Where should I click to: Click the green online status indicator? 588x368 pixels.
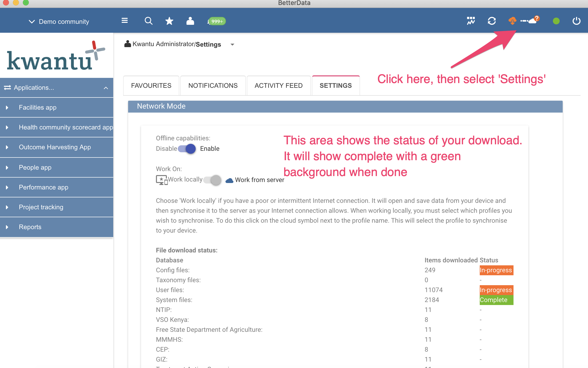pos(556,21)
